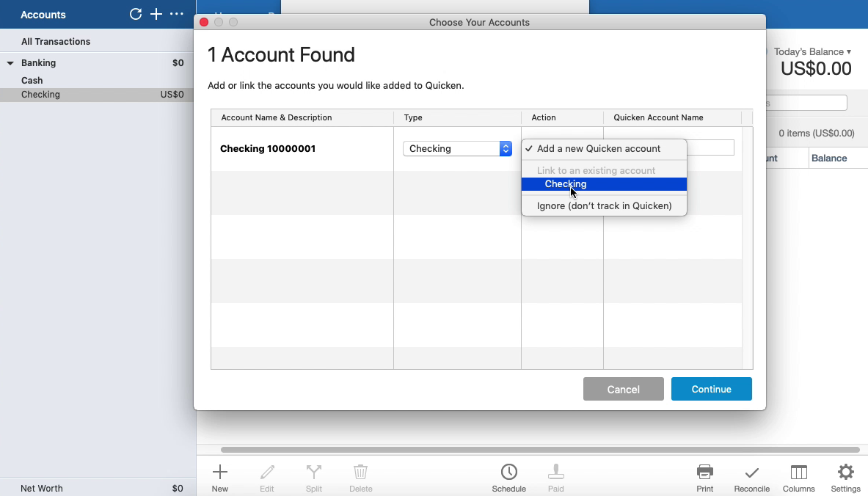
Task: Open the Columns chooser icon
Action: (x=799, y=478)
